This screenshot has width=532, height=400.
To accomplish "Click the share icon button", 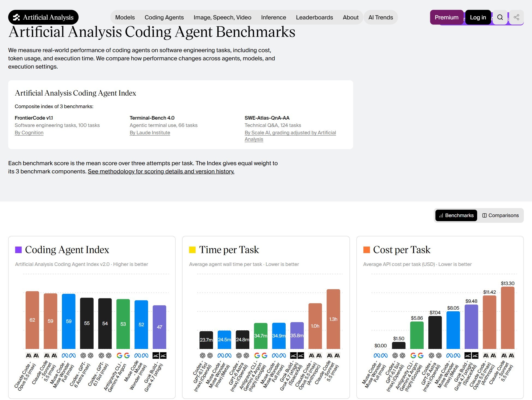I will pyautogui.click(x=516, y=17).
